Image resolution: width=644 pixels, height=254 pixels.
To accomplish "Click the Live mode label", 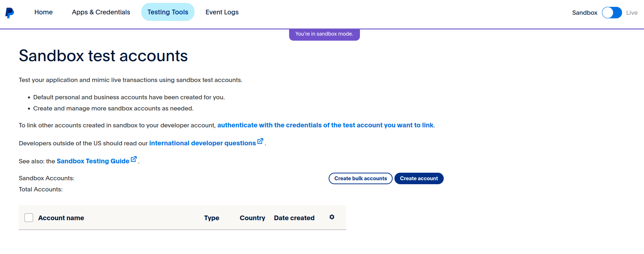I will coord(632,13).
